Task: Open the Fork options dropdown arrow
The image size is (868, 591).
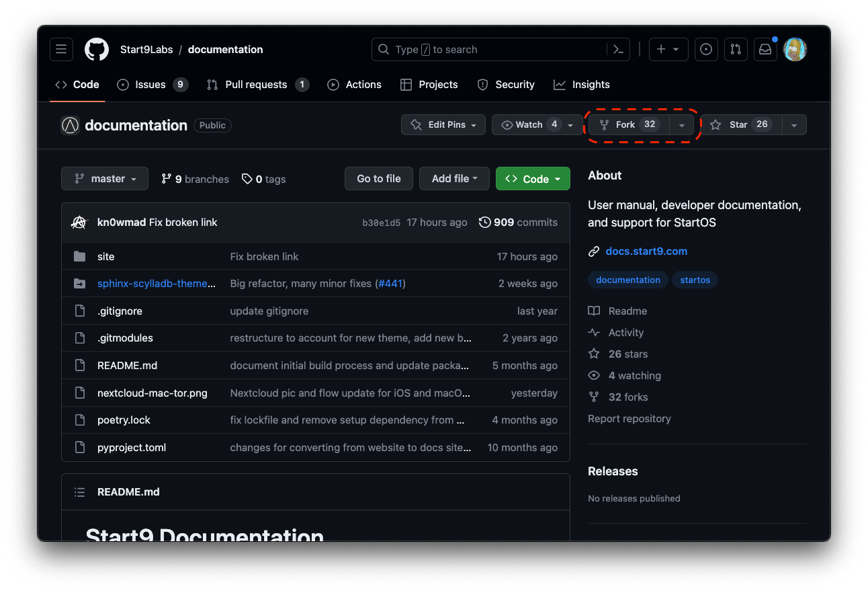Action: click(682, 125)
